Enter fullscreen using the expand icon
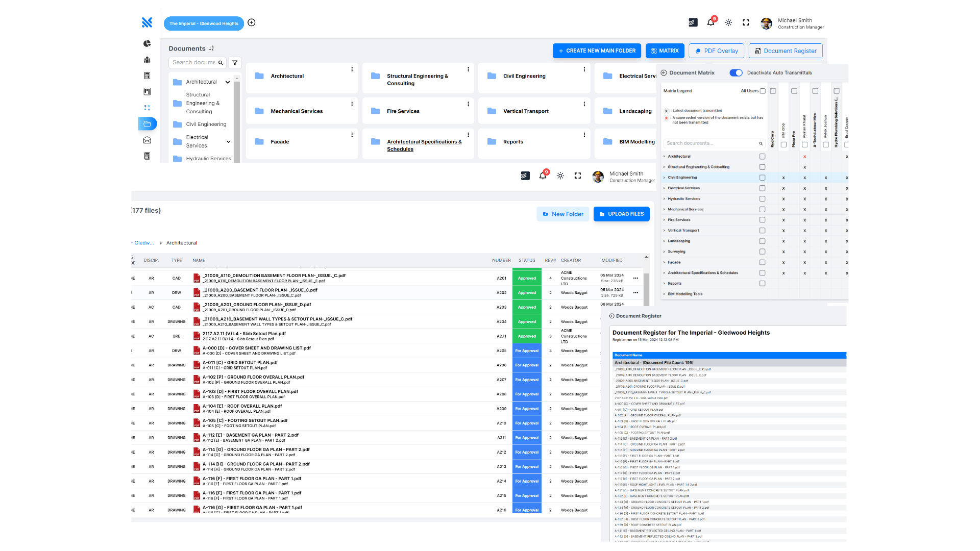Image resolution: width=980 pixels, height=551 pixels. click(x=746, y=22)
